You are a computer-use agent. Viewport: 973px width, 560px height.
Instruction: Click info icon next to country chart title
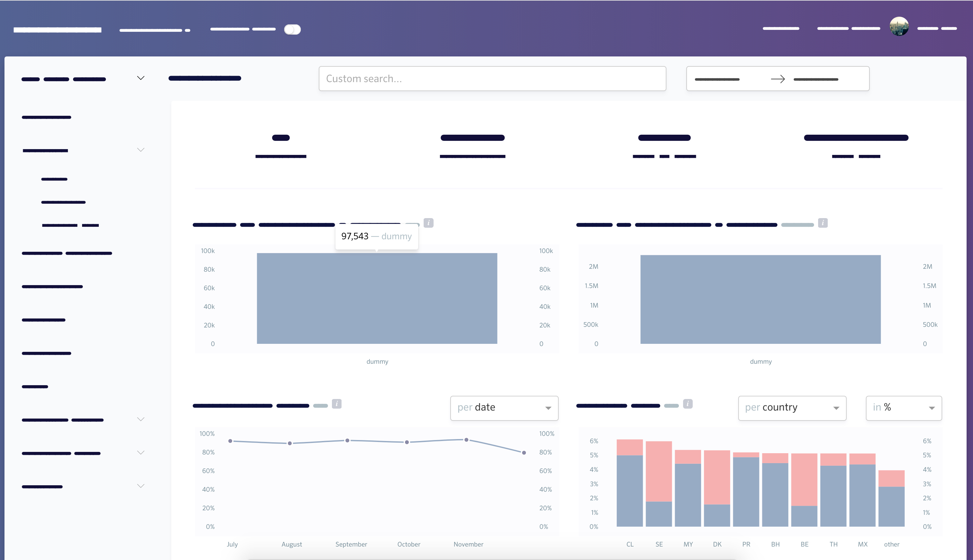pyautogui.click(x=688, y=403)
